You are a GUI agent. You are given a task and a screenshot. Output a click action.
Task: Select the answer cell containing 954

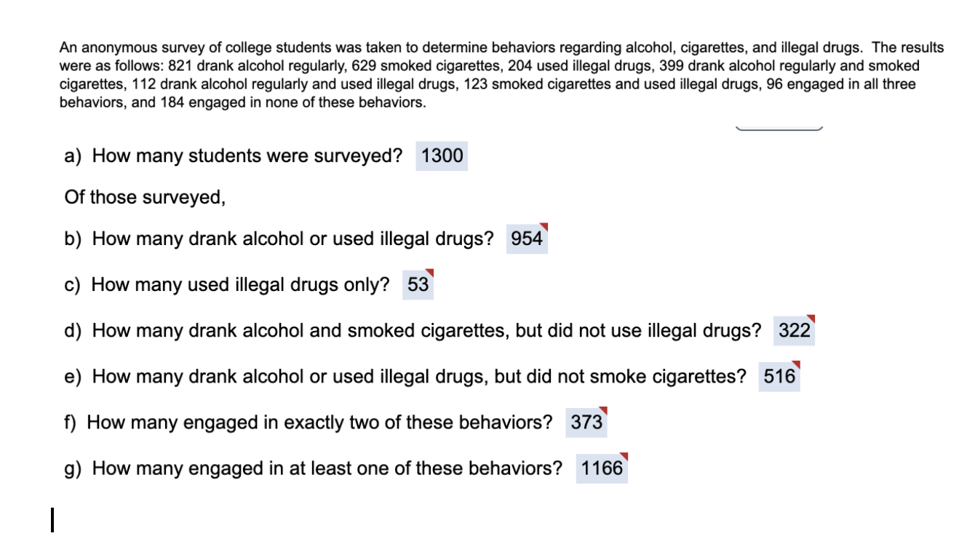527,239
